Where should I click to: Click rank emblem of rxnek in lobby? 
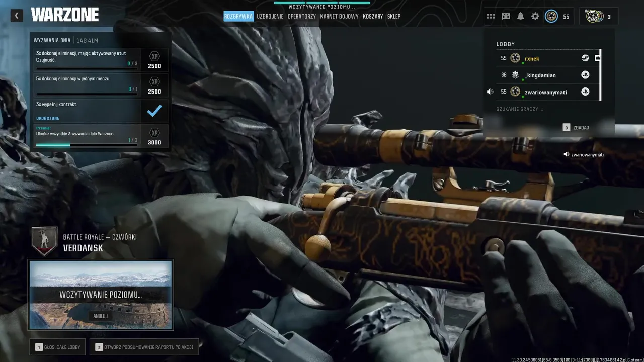pos(515,58)
